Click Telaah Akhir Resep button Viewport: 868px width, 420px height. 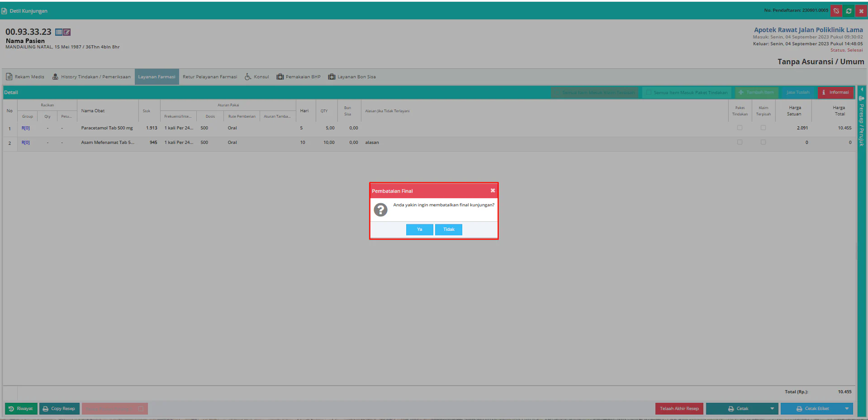coord(679,409)
